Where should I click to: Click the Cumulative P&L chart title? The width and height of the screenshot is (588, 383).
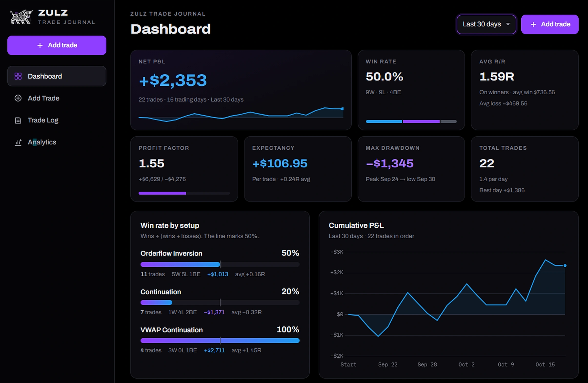pos(356,225)
